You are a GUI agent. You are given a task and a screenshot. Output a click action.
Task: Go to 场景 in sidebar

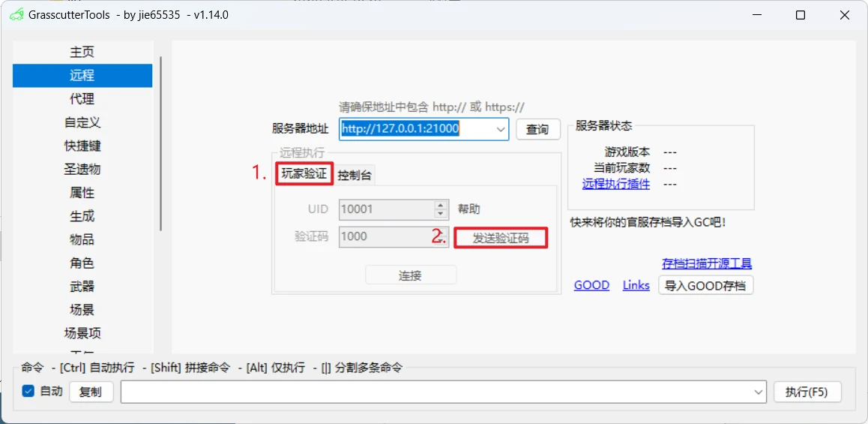[82, 310]
